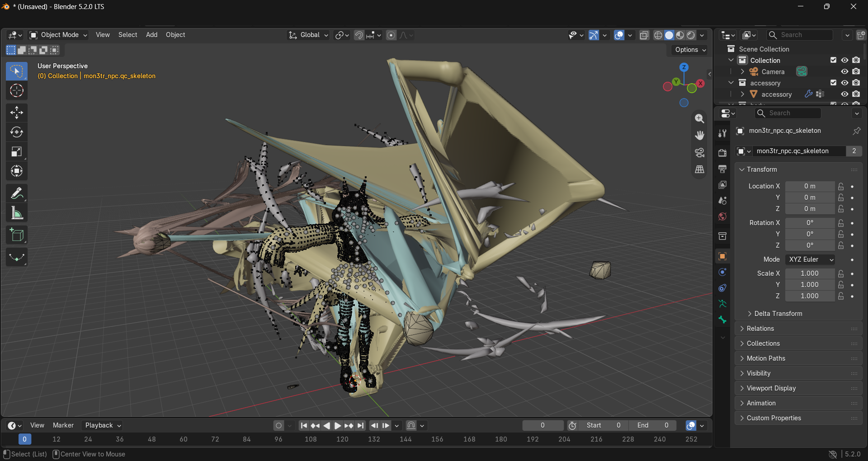The width and height of the screenshot is (868, 461).
Task: Activate the Scale tool
Action: coord(17,151)
